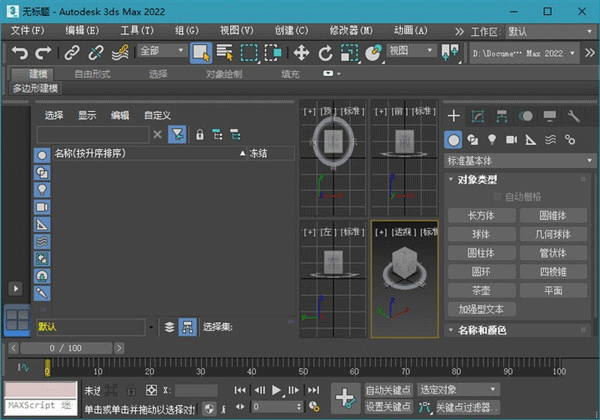The height and width of the screenshot is (420, 600).
Task: Click the 长方体 box button
Action: [481, 215]
